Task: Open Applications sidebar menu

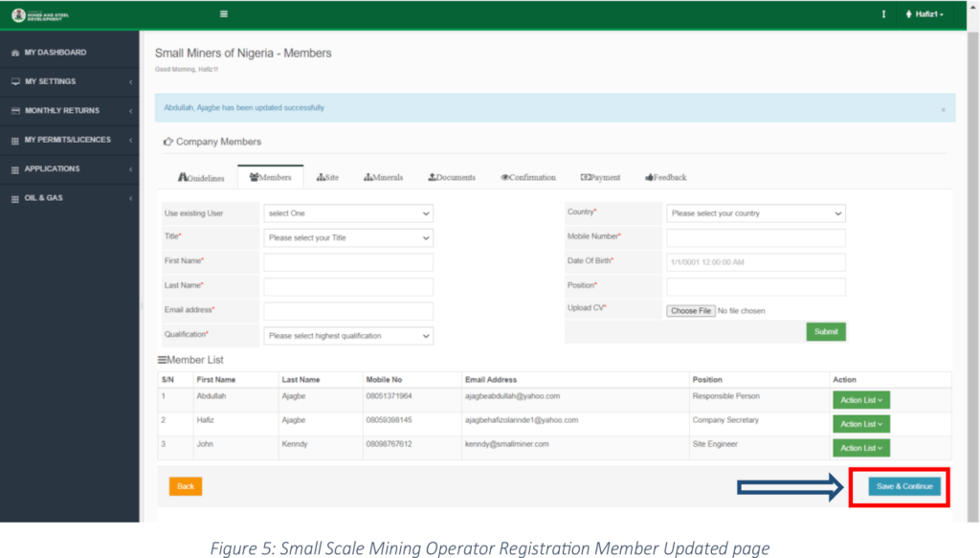Action: pos(52,169)
